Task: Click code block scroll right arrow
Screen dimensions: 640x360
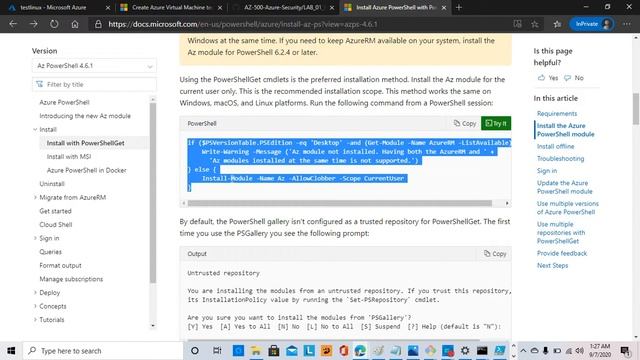Action: point(507,203)
